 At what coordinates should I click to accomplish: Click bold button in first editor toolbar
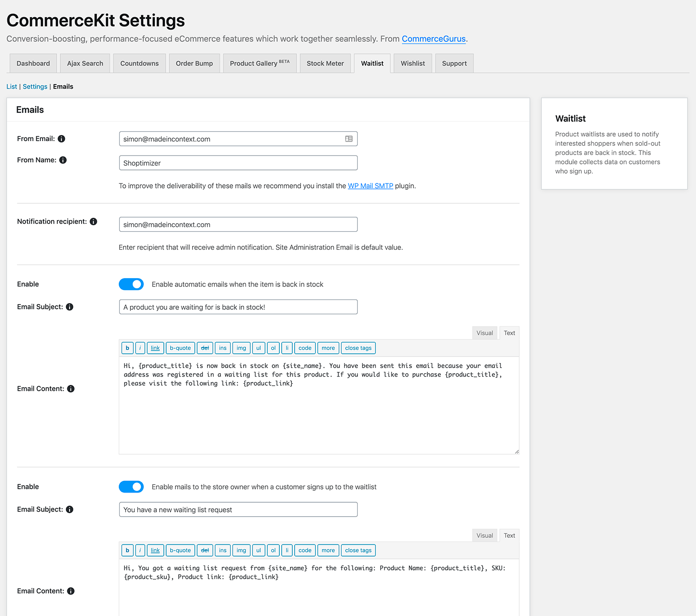click(128, 348)
